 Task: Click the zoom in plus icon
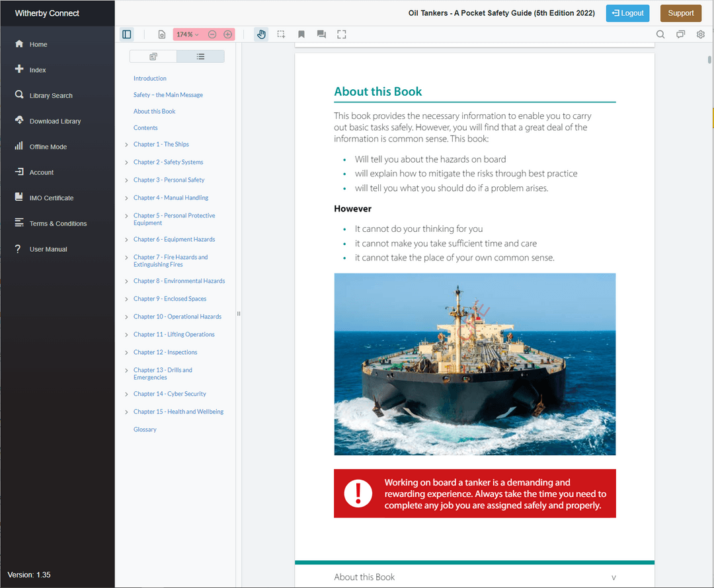pyautogui.click(x=227, y=34)
